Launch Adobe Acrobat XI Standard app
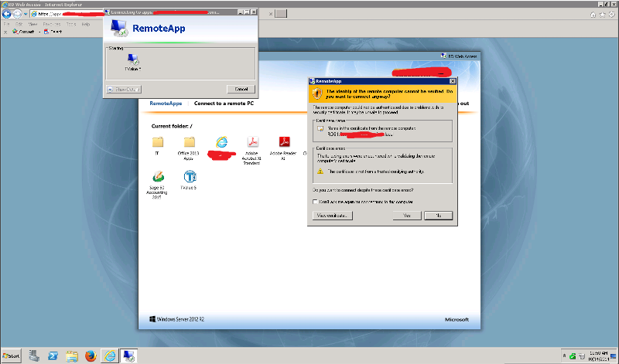 (253, 142)
